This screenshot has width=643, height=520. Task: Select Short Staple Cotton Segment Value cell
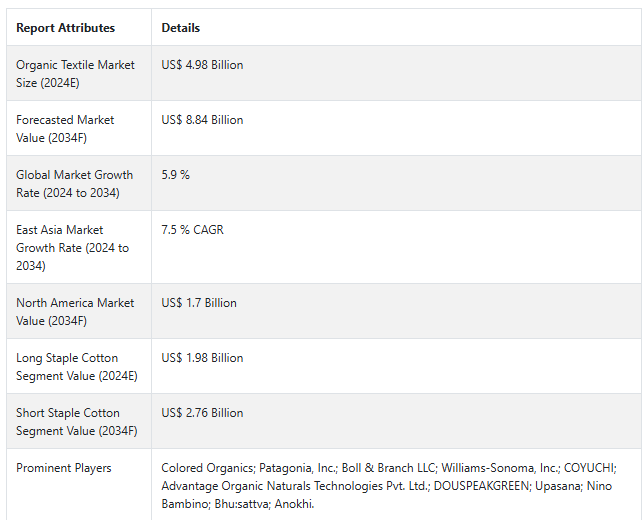77,422
